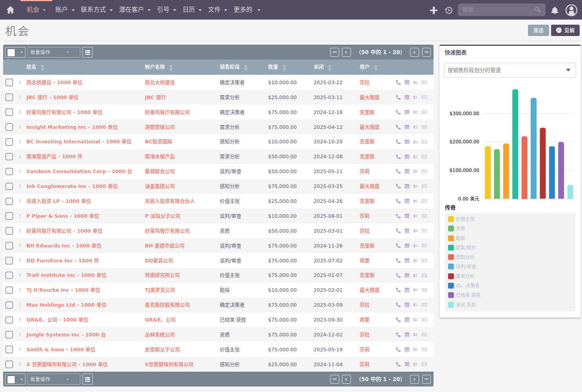This screenshot has width=582, height=392.
Task: Open 账户 menu in navbar
Action: (x=65, y=10)
